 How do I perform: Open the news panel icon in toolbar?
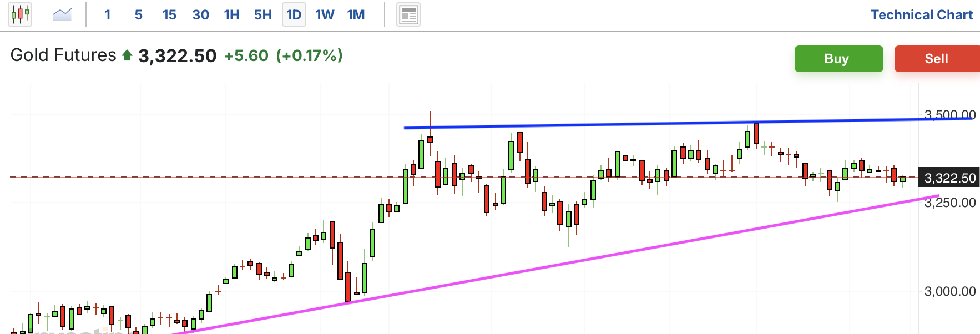click(408, 14)
